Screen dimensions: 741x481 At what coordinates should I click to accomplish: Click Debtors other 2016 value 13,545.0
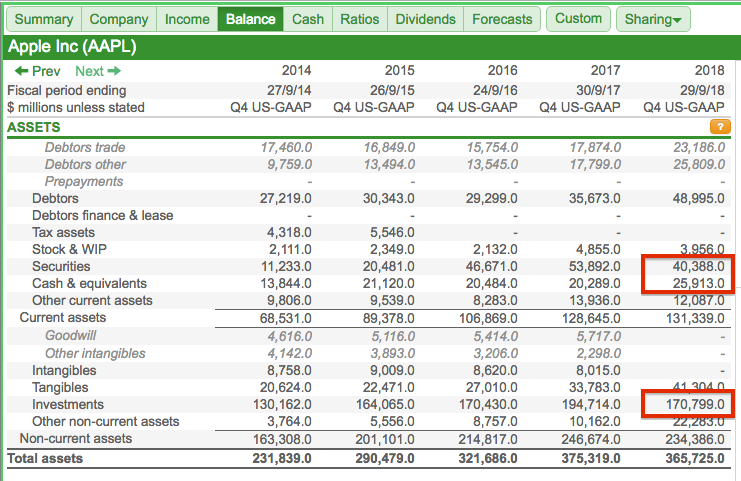(x=492, y=164)
